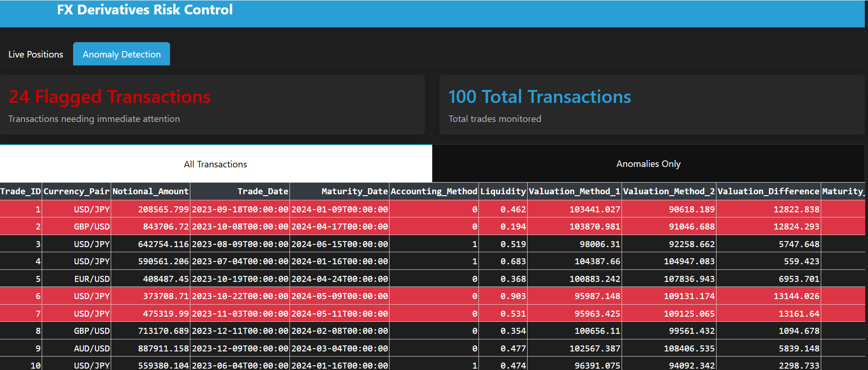Click valuation difference 559.423
Image resolution: width=868 pixels, height=370 pixels.
[768, 261]
